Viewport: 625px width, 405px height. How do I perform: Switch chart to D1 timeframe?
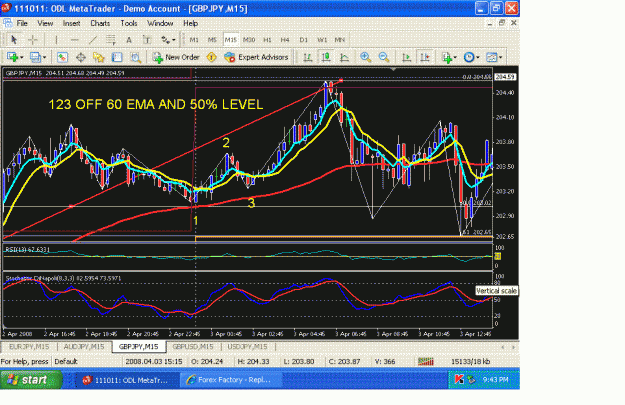pos(303,40)
